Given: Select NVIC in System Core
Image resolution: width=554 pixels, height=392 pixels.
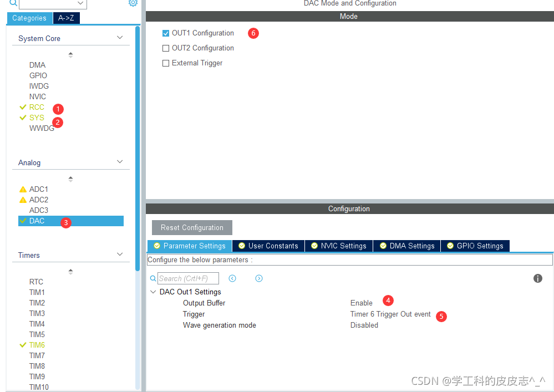Looking at the screenshot, I should [x=38, y=97].
